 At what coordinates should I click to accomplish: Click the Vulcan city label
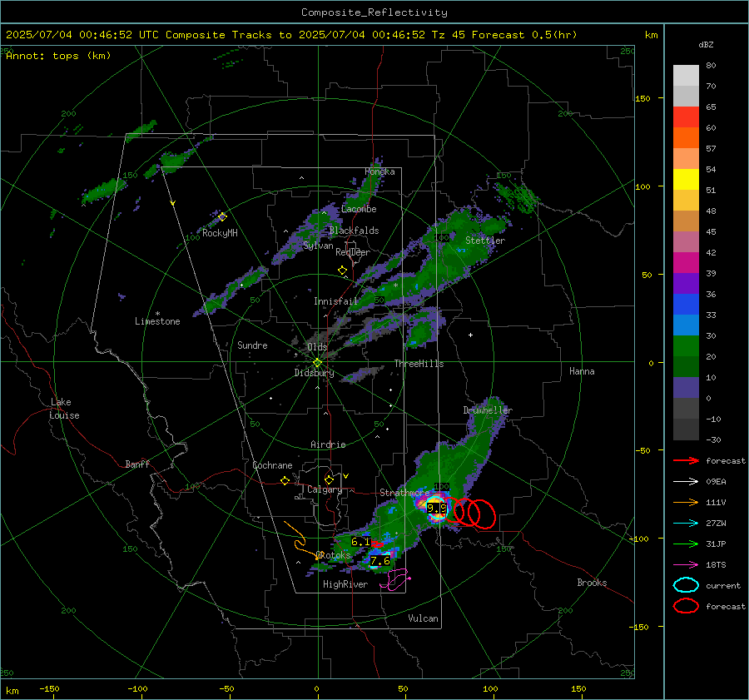coord(423,618)
